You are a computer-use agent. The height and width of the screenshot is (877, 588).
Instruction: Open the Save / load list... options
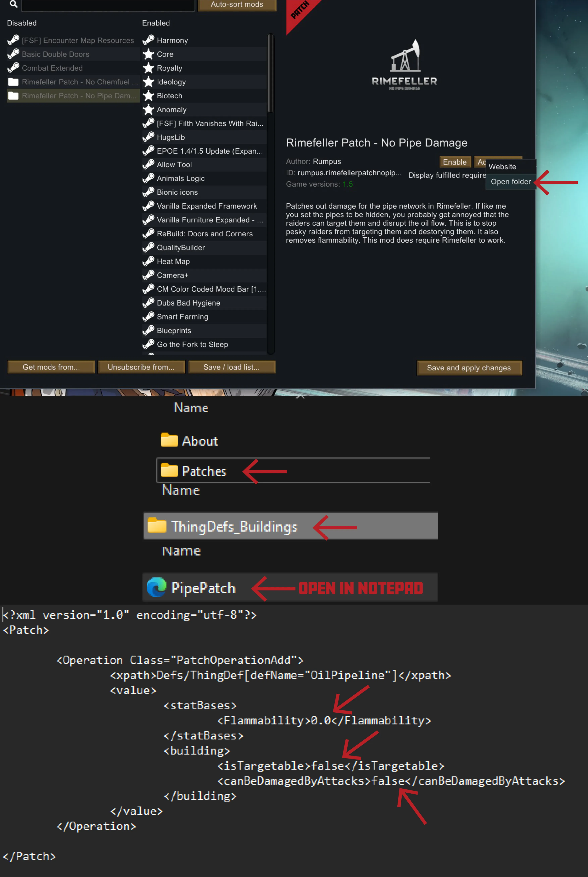tap(231, 367)
